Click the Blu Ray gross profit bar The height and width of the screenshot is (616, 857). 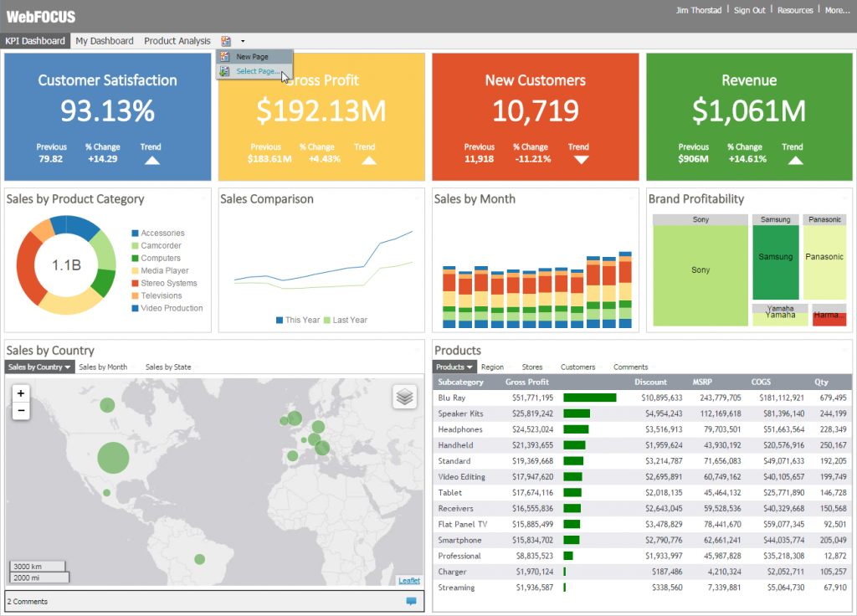[x=590, y=398]
